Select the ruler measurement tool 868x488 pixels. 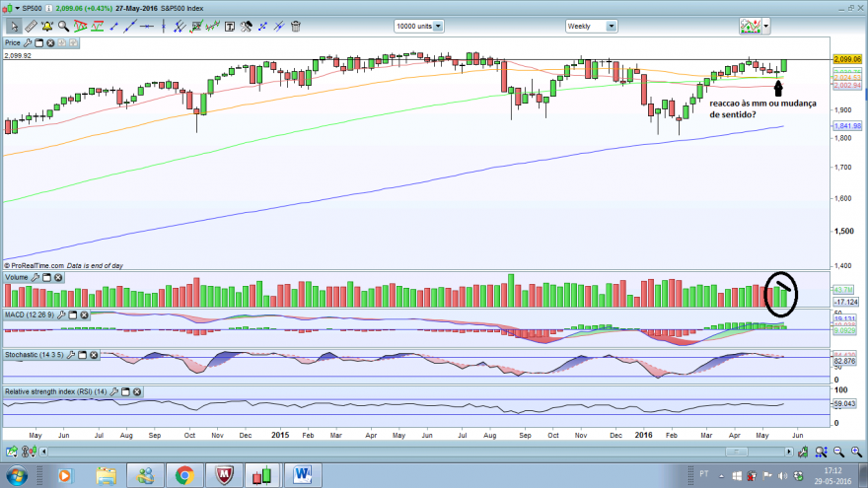tap(31, 26)
